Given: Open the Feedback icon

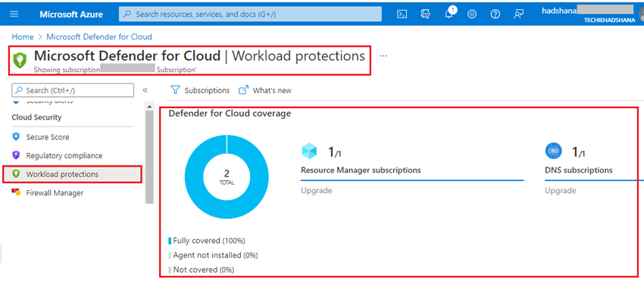Looking at the screenshot, I should [x=518, y=14].
